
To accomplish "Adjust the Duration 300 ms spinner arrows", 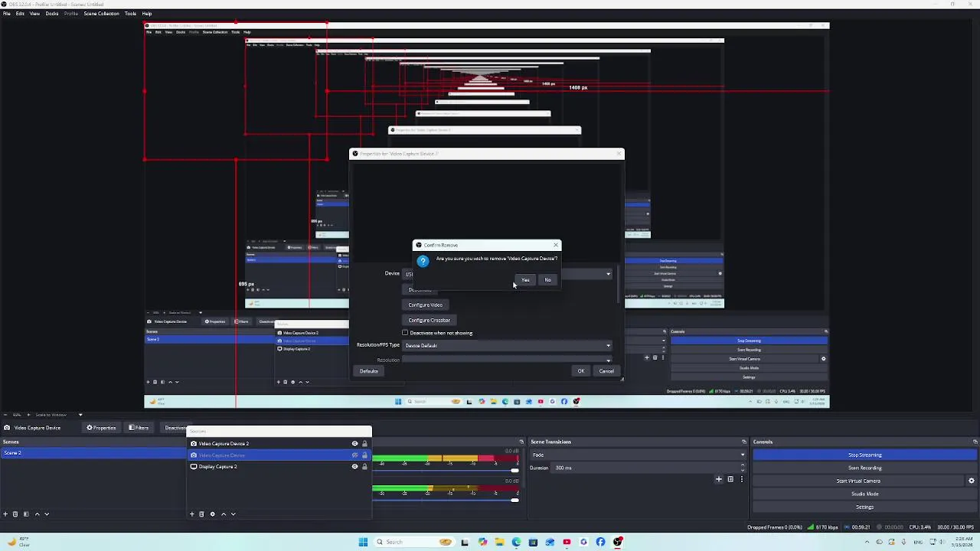I will click(x=743, y=468).
